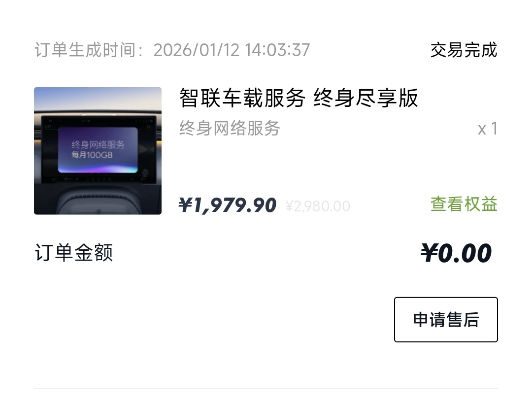Tap the 交易完成 order status
The image size is (532, 405).
coord(464,50)
